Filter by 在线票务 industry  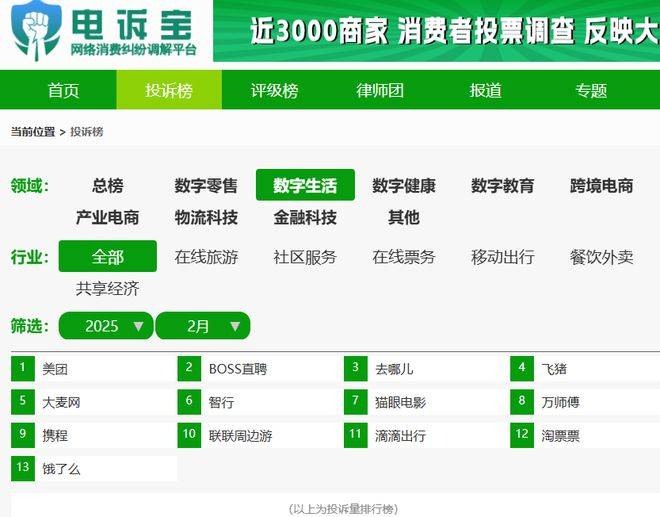coord(404,256)
